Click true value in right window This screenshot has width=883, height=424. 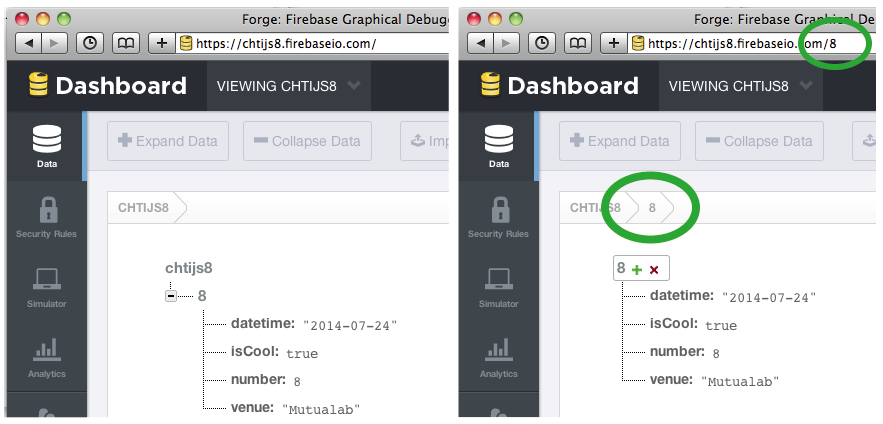tap(721, 325)
